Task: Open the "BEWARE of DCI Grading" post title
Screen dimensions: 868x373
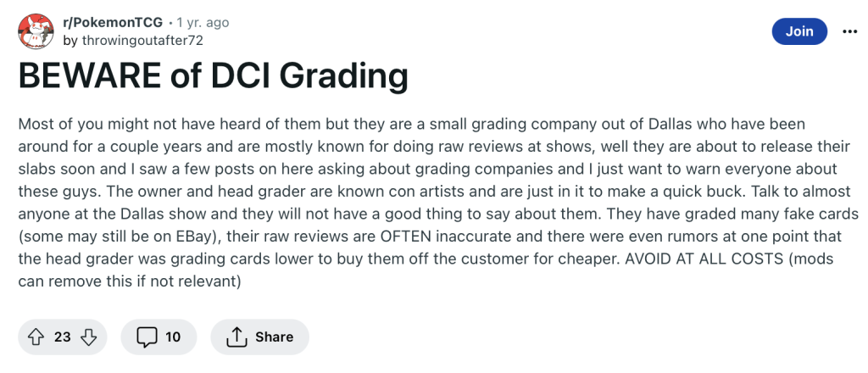Action: tap(213, 77)
